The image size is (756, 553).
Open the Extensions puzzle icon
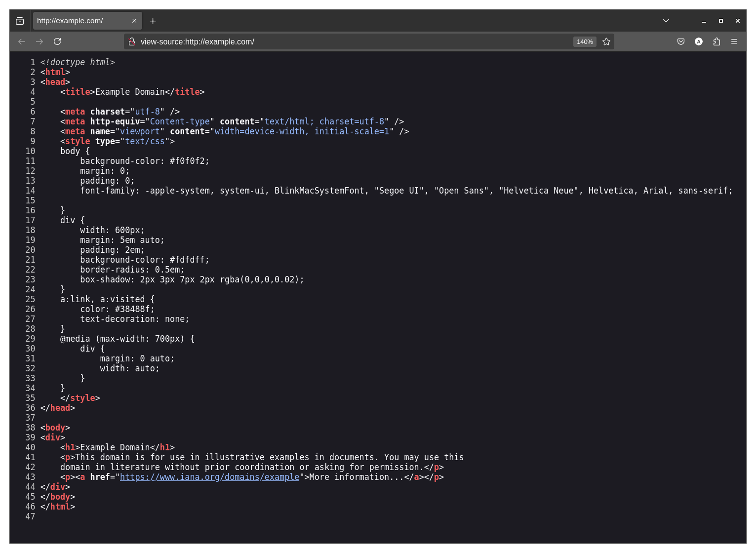click(x=716, y=41)
